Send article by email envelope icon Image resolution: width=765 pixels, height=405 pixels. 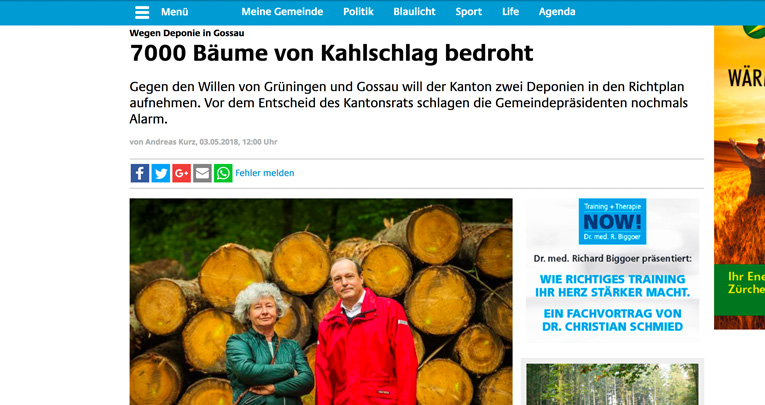coord(202,173)
